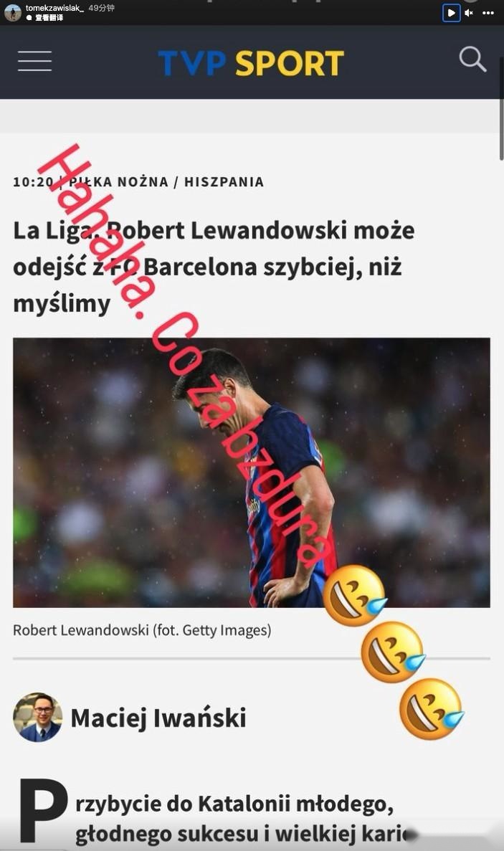Click the Lewandowski match photo
Screen dimensions: 504x851
(252, 472)
